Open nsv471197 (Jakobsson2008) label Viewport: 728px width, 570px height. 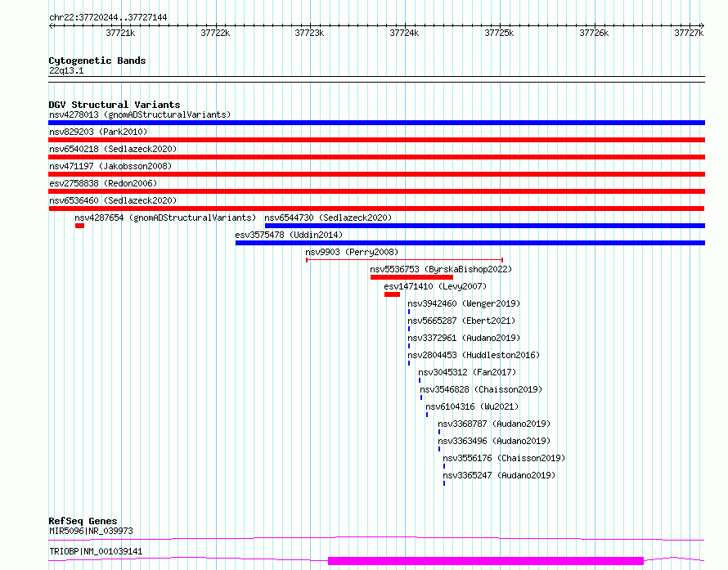pos(110,166)
